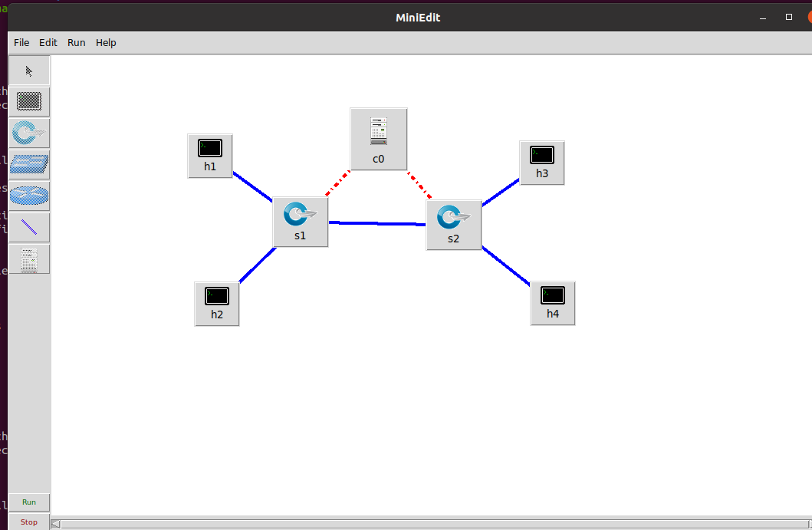Click the green Run button
This screenshot has height=530, width=812.
(x=29, y=502)
